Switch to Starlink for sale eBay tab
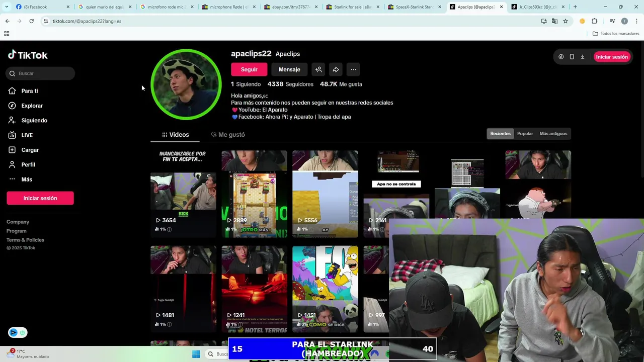The image size is (644, 362). (x=352, y=7)
